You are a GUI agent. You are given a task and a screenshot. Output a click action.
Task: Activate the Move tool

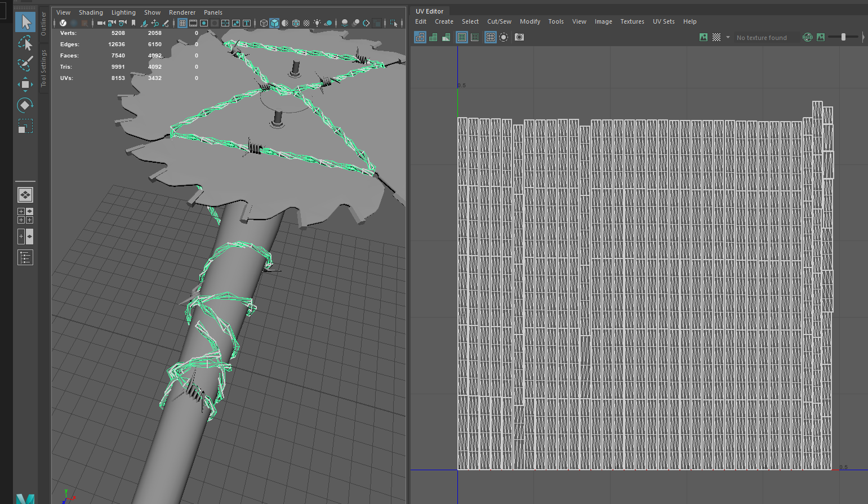point(25,84)
